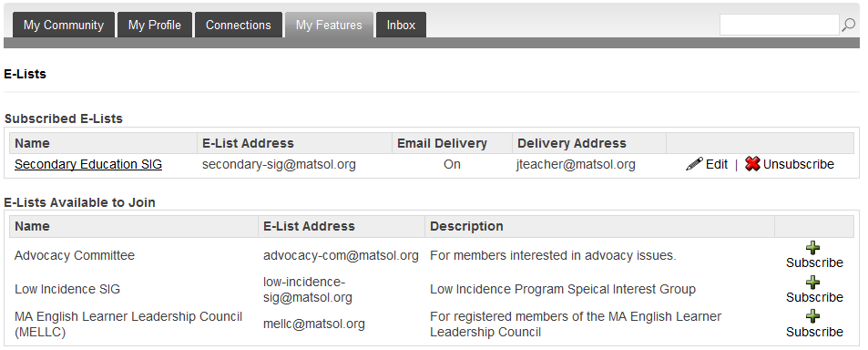Click the magnifying glass search icon
This screenshot has width=868, height=350.
(x=848, y=25)
